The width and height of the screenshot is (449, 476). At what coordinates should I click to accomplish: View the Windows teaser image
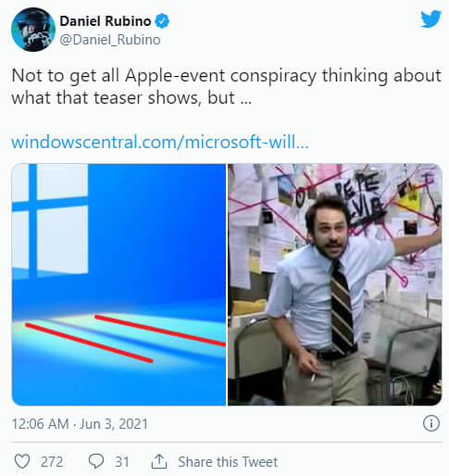(x=118, y=284)
